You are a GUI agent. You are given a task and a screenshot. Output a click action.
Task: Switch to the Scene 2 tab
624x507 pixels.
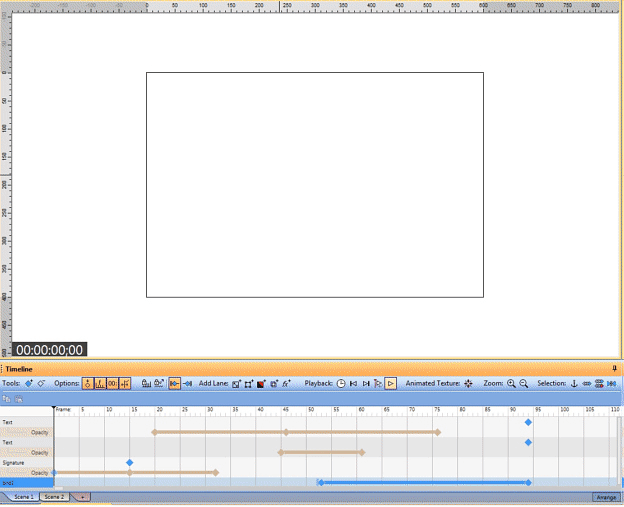(x=54, y=497)
